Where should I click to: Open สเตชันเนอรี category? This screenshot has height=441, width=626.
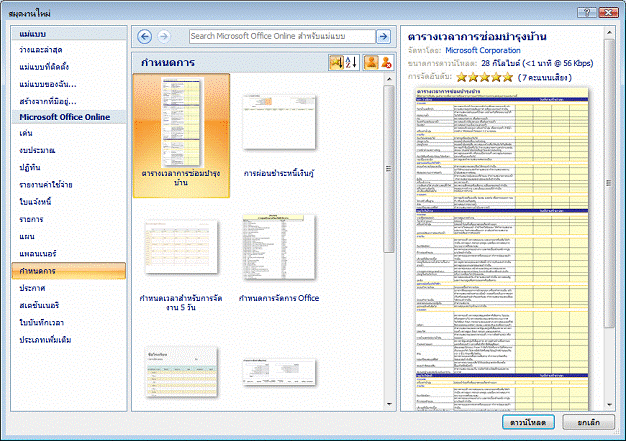pos(39,305)
